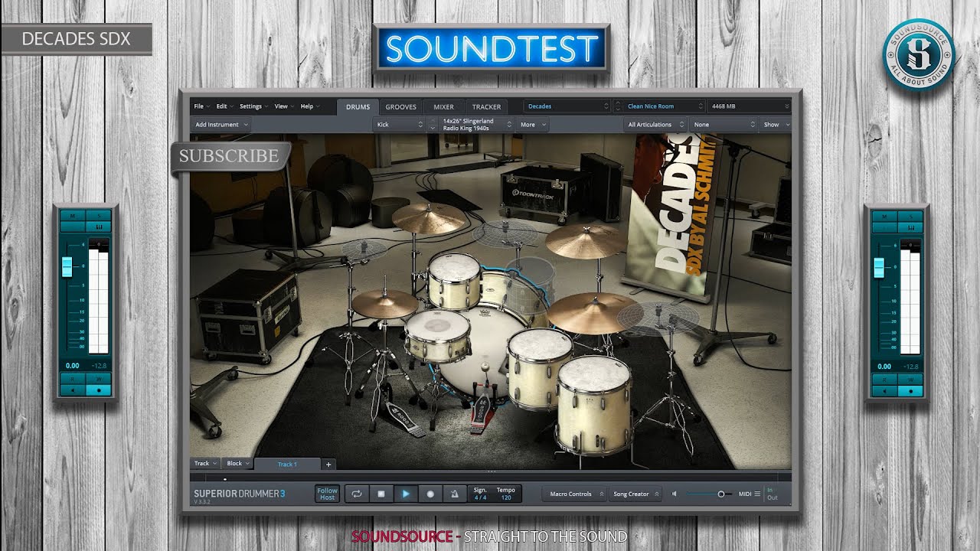
Task: Expand Song Creator panel
Action: [635, 494]
